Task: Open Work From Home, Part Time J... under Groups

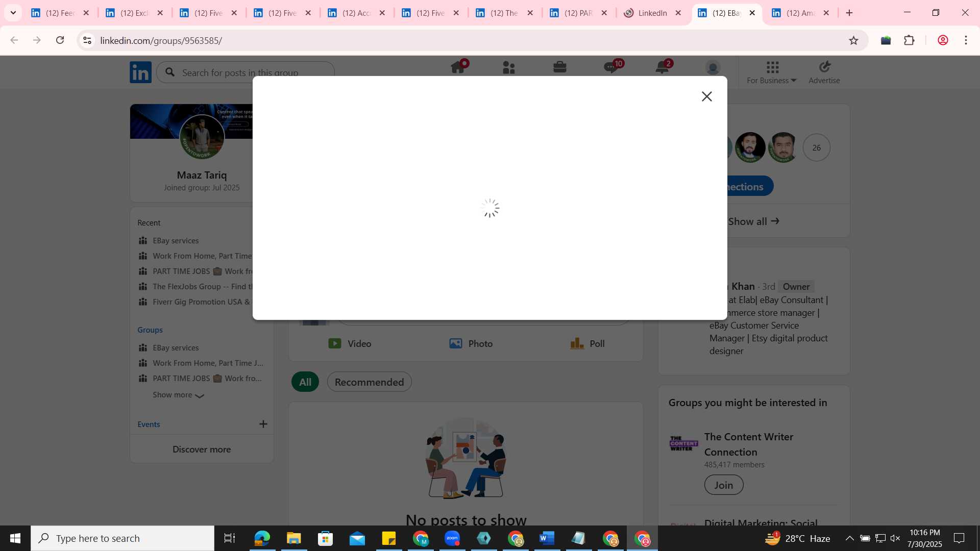Action: [x=208, y=363]
